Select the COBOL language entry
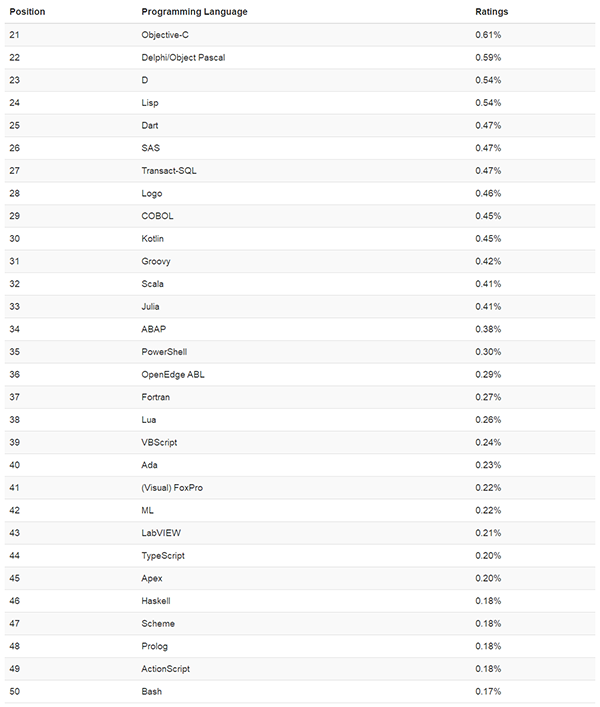600x707 pixels. (158, 216)
